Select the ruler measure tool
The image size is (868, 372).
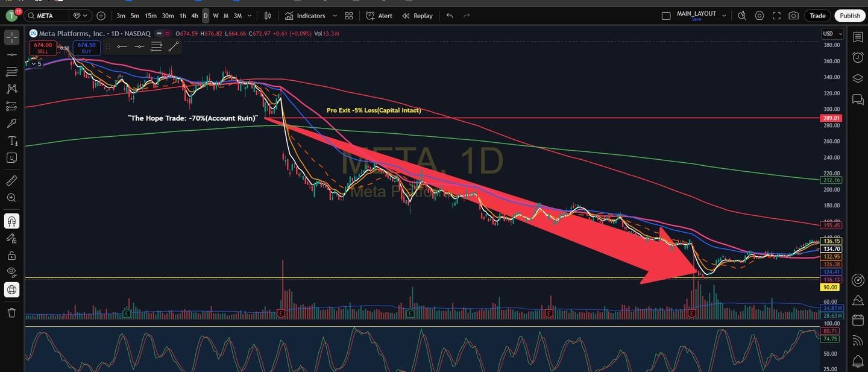pos(11,180)
